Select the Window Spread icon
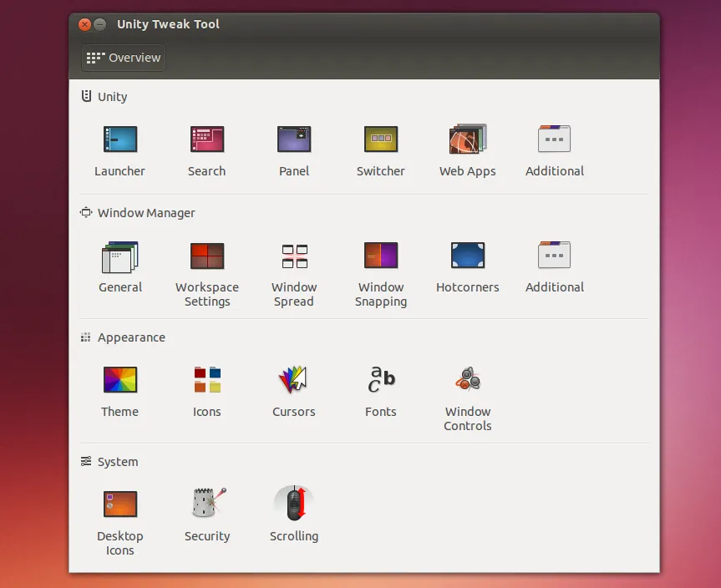 point(293,256)
